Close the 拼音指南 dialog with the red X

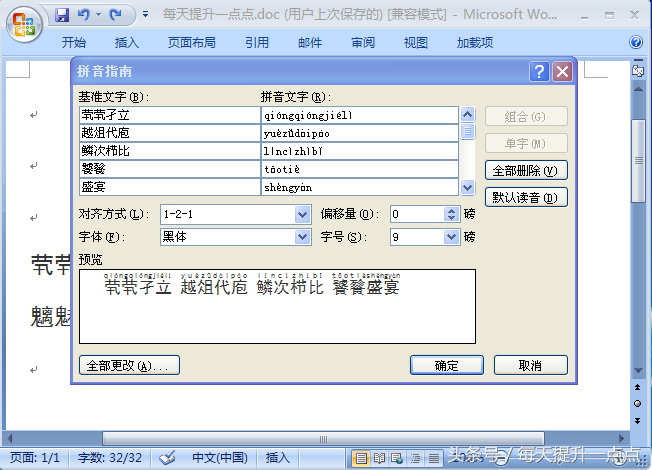563,72
